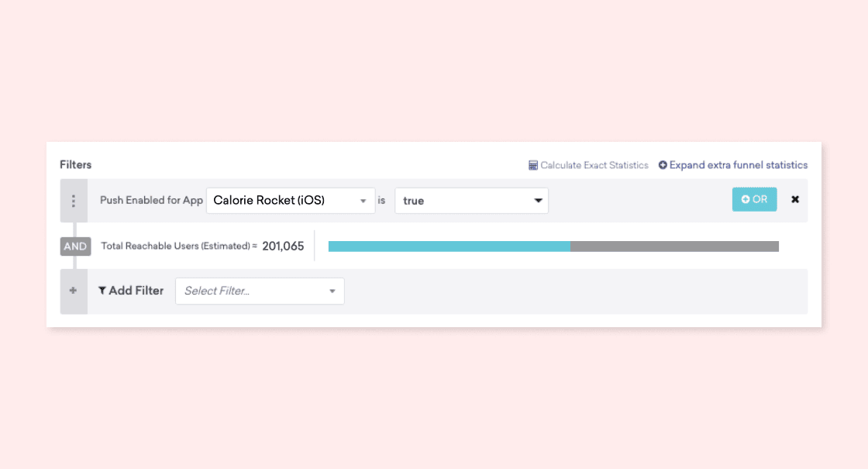The height and width of the screenshot is (469, 868).
Task: Click the plus icon inside the OR button
Action: (x=746, y=199)
